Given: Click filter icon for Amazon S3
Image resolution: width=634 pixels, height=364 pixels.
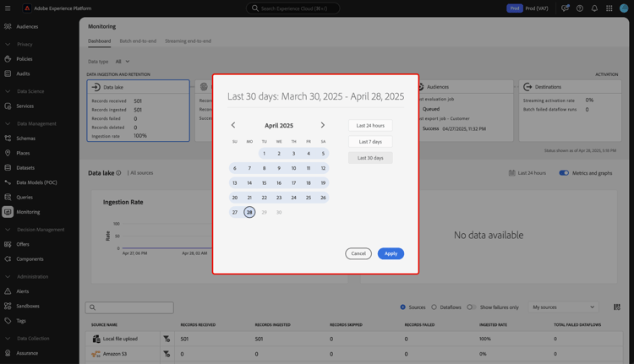Looking at the screenshot, I should click(x=167, y=354).
